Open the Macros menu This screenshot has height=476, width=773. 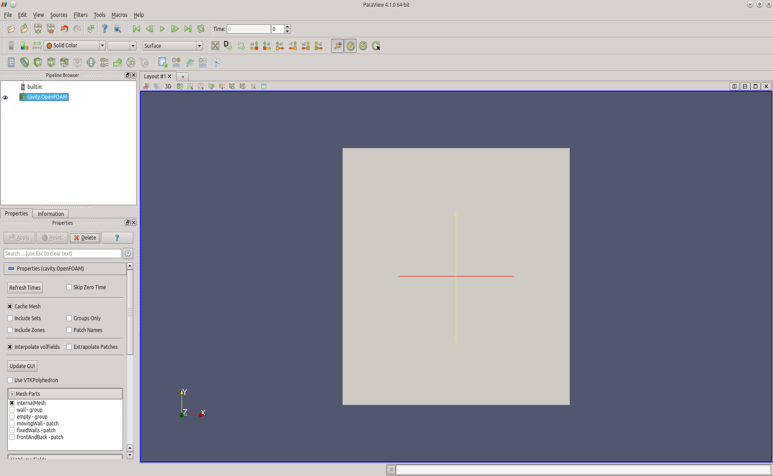(x=119, y=15)
